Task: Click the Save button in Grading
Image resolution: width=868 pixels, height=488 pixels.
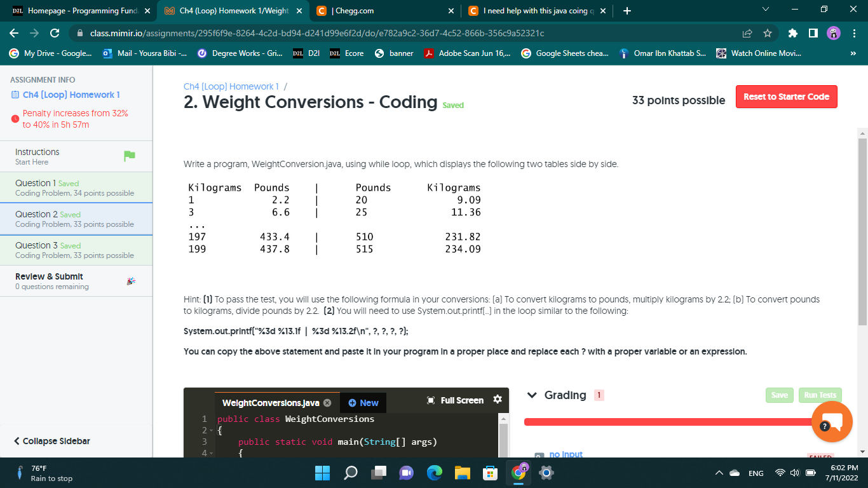Action: tap(780, 395)
